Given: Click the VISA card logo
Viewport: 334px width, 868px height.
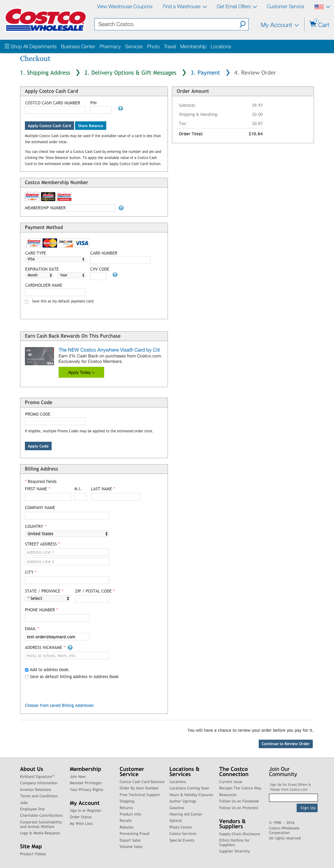Looking at the screenshot, I should pos(82,243).
